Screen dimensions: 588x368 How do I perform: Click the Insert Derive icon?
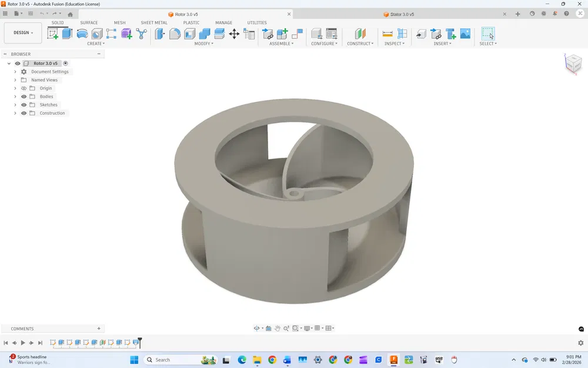[421, 34]
